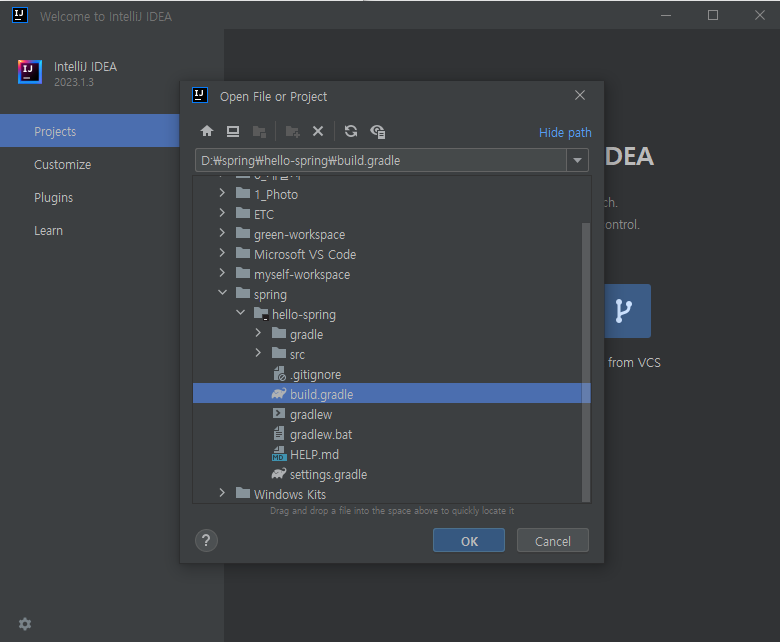Open the help question mark button
The height and width of the screenshot is (642, 780).
(206, 541)
